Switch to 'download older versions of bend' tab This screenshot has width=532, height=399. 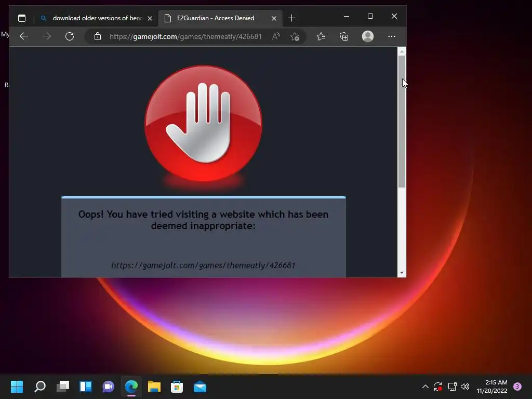coord(97,18)
